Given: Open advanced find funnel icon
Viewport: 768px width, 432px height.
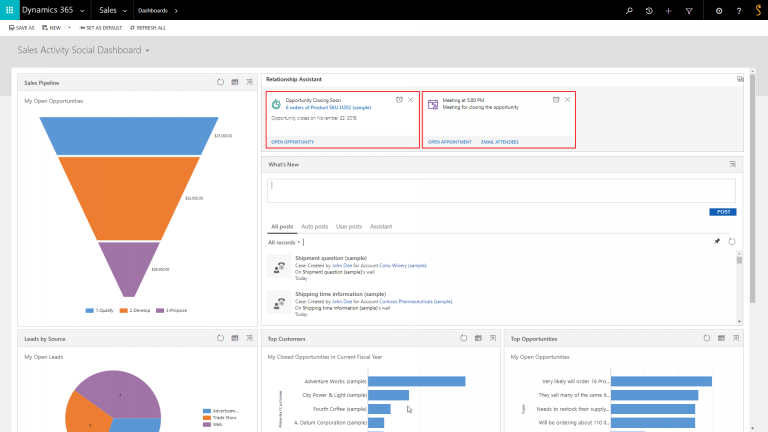Looking at the screenshot, I should (x=689, y=10).
